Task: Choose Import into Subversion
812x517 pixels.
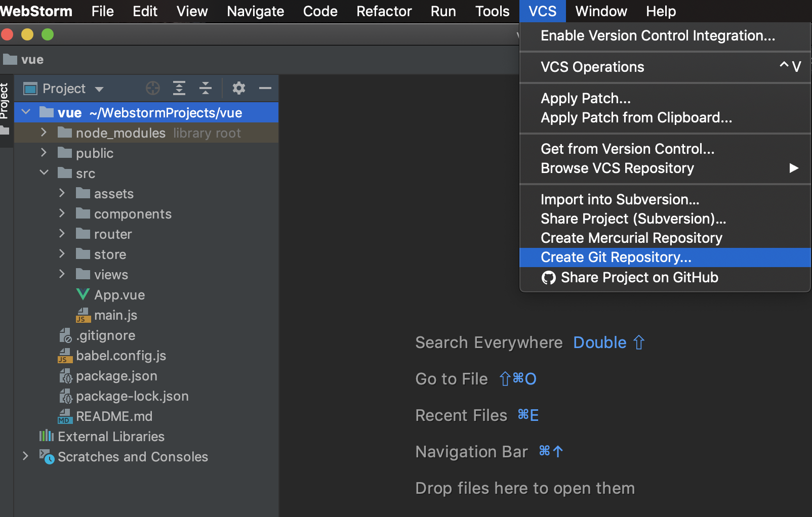Action: [665, 199]
